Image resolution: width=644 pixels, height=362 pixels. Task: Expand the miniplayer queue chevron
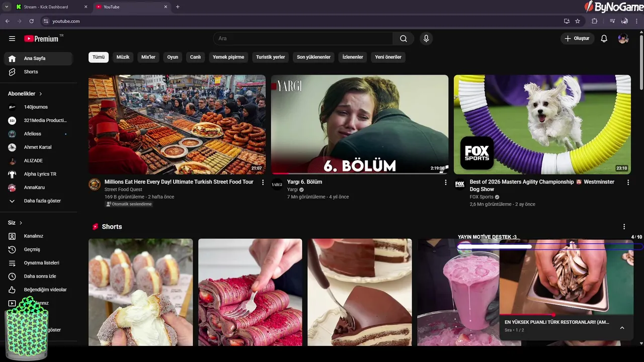(622, 328)
